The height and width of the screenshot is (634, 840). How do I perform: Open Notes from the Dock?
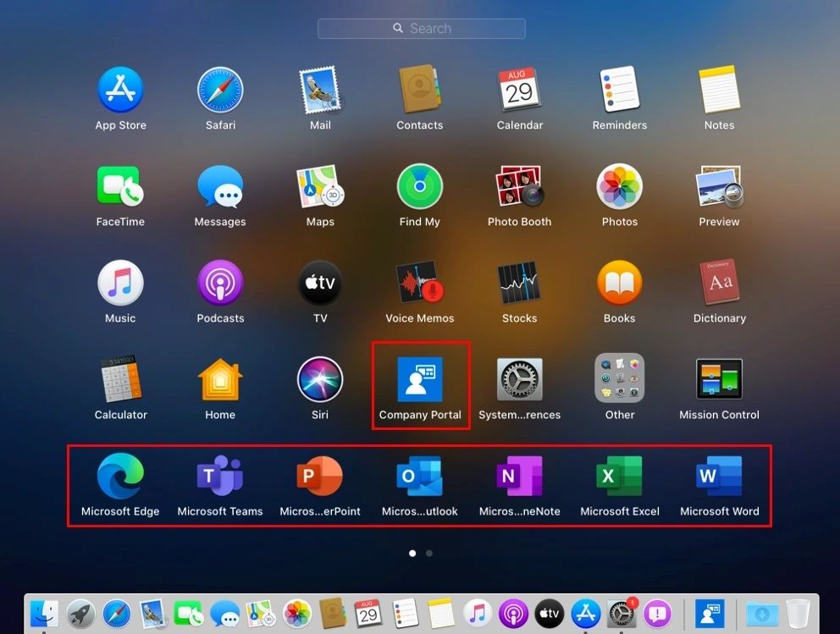point(441,614)
